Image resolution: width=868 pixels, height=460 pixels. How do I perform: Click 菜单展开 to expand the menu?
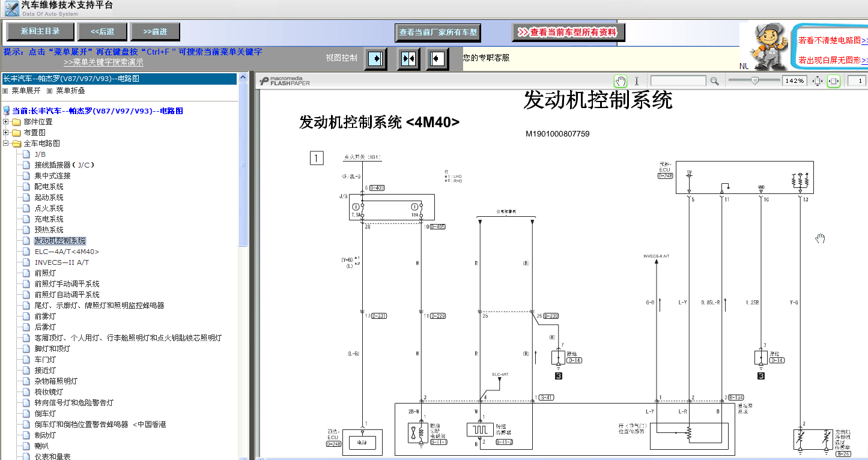(26, 91)
